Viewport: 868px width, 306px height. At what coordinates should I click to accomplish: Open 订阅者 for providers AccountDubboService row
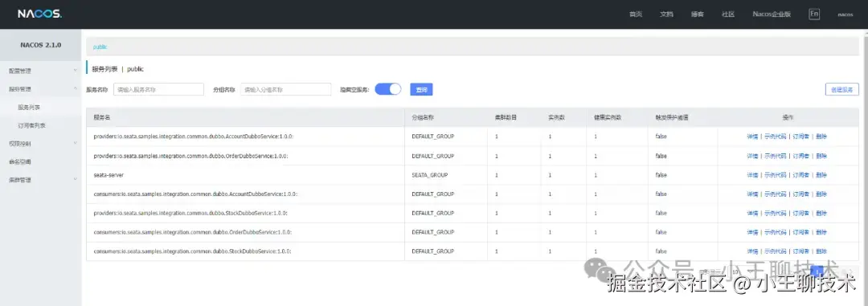(800, 137)
